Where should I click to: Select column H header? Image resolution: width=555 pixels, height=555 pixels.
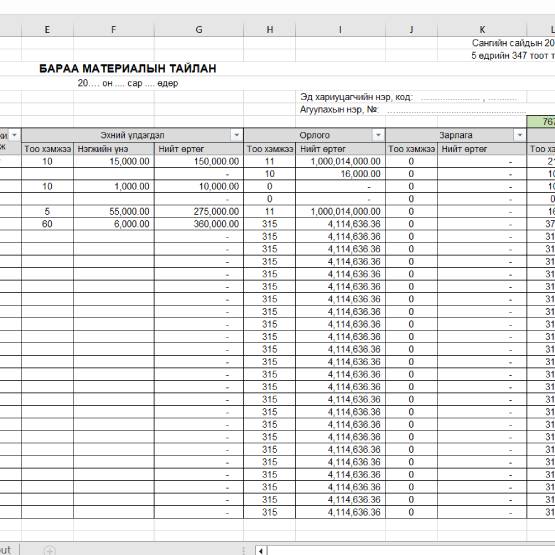270,30
